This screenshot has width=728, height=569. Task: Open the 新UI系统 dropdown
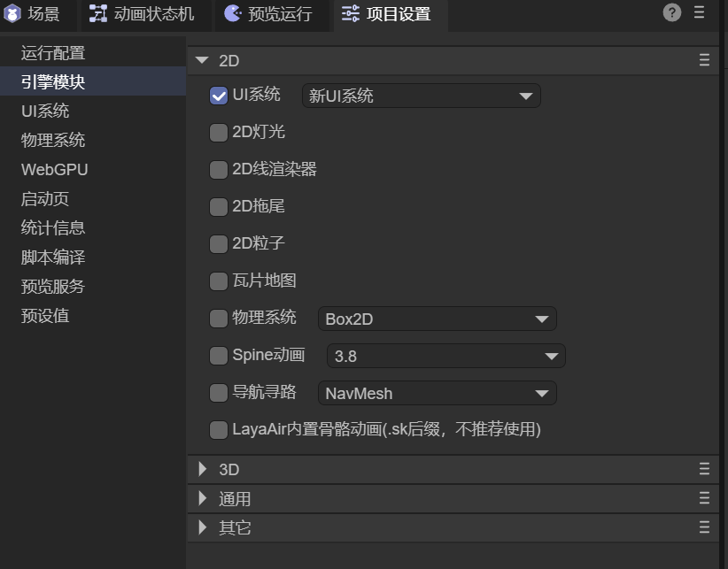421,96
